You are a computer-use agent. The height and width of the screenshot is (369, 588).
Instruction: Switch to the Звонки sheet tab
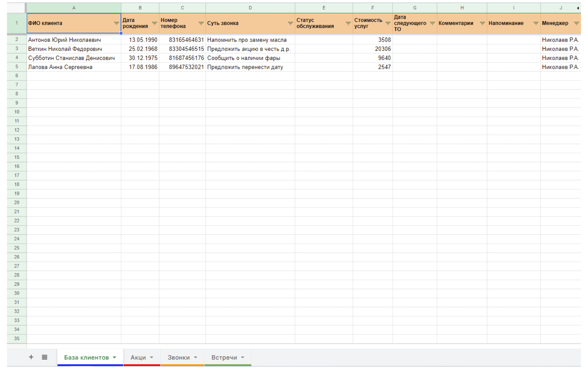coord(179,357)
